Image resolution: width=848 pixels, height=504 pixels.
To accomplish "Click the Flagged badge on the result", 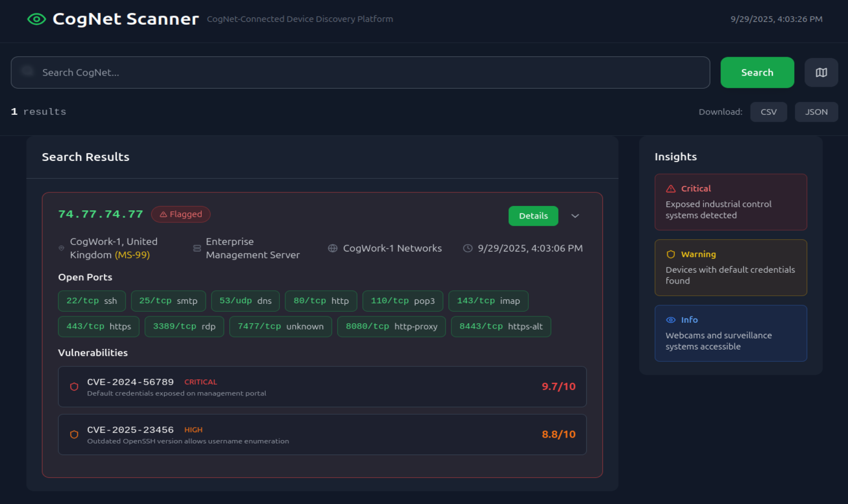I will pyautogui.click(x=181, y=214).
